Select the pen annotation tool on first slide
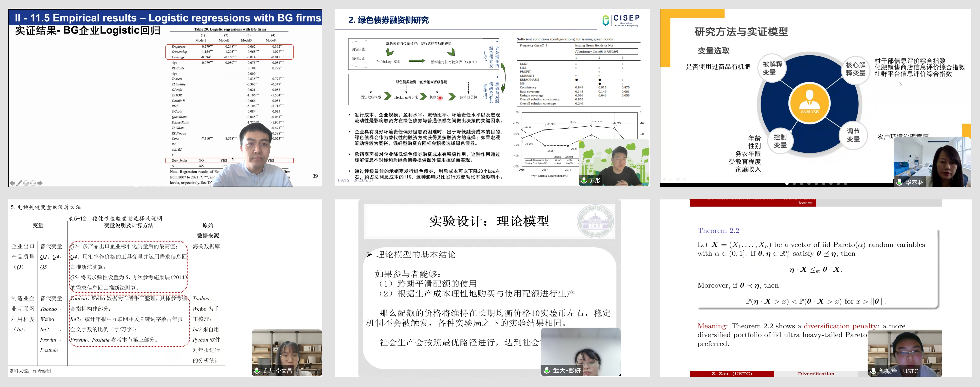The width and height of the screenshot is (980, 387). pyautogui.click(x=19, y=183)
